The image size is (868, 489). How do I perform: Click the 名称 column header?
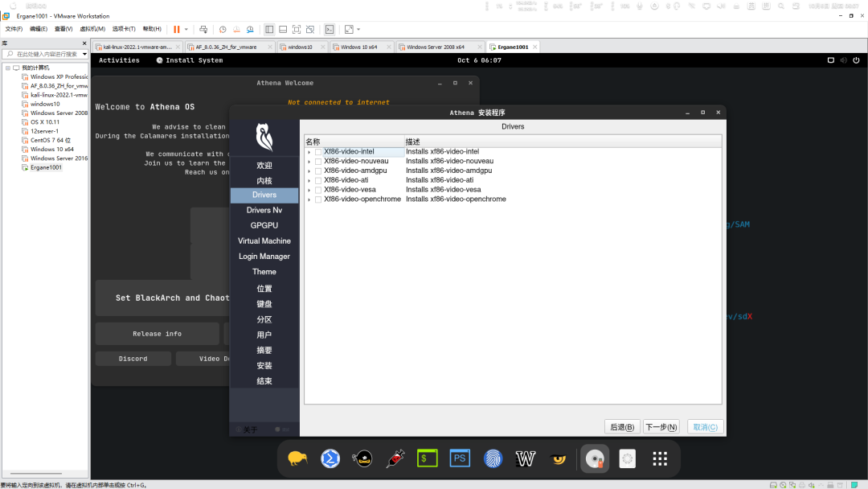pyautogui.click(x=354, y=142)
